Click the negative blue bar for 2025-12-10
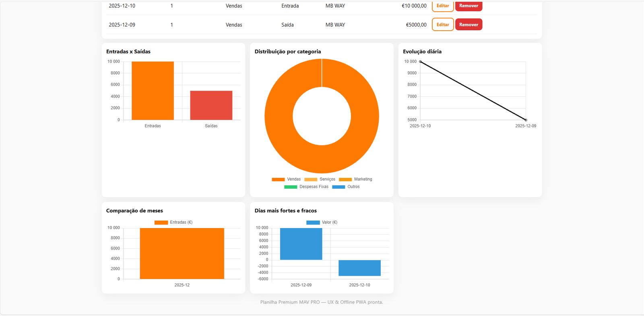 (x=359, y=268)
